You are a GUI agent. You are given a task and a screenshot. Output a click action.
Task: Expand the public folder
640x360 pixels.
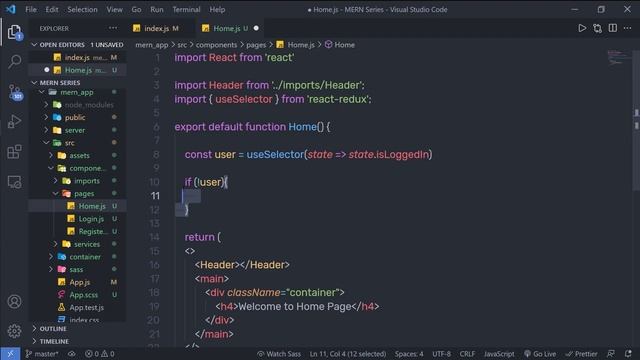[46, 118]
